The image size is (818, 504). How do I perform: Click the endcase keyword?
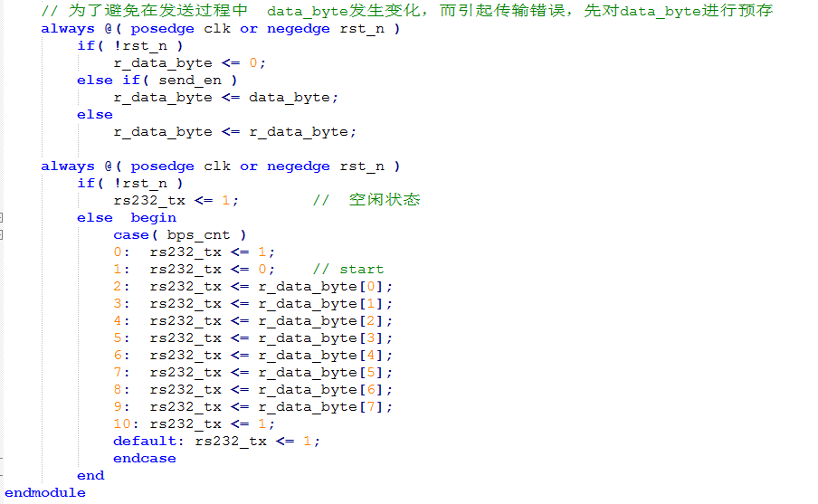[x=145, y=458]
